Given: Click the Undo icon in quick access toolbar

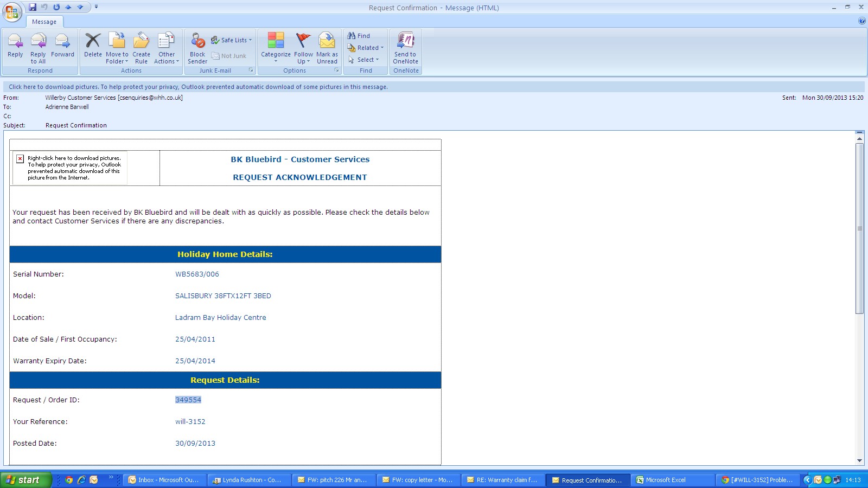Looking at the screenshot, I should click(x=44, y=7).
